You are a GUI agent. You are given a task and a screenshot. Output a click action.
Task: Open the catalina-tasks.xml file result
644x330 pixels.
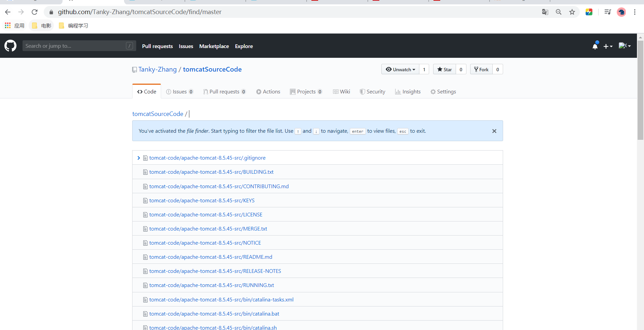tap(221, 300)
